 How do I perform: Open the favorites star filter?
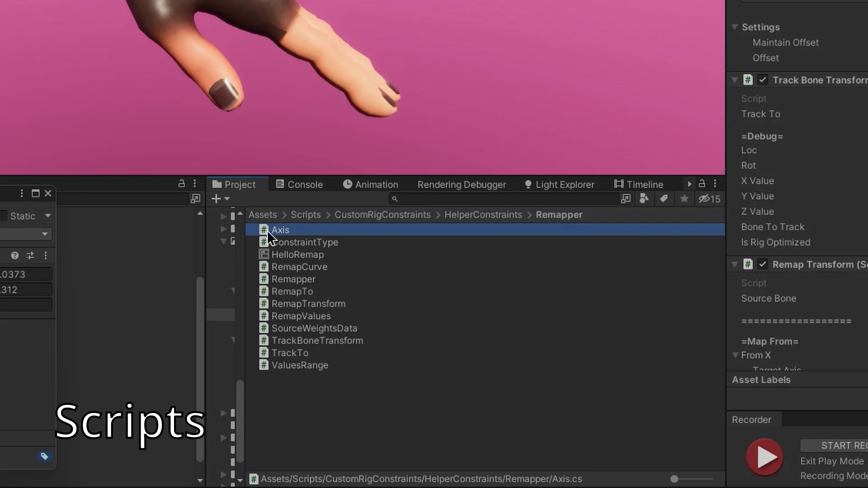684,199
